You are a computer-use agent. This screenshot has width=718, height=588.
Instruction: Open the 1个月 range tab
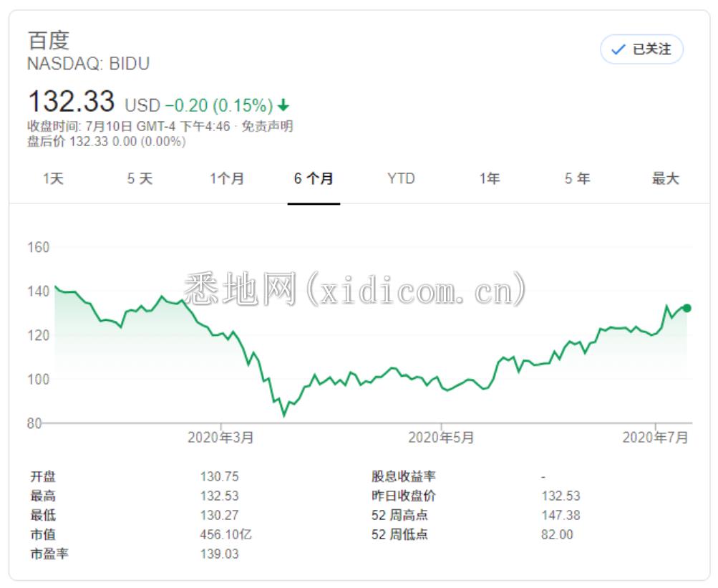[227, 178]
